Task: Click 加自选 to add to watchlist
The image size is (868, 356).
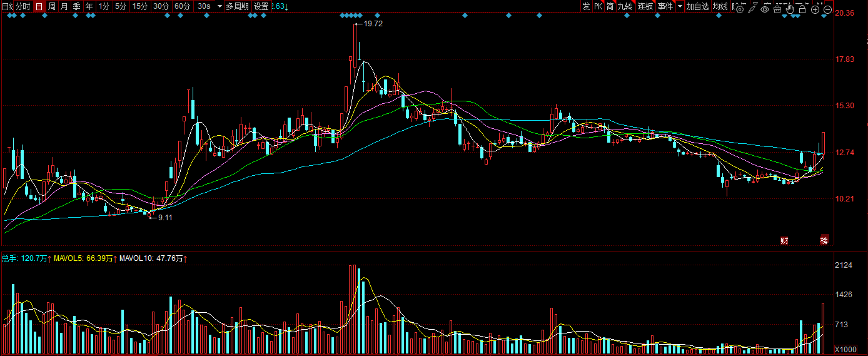Action: (697, 6)
